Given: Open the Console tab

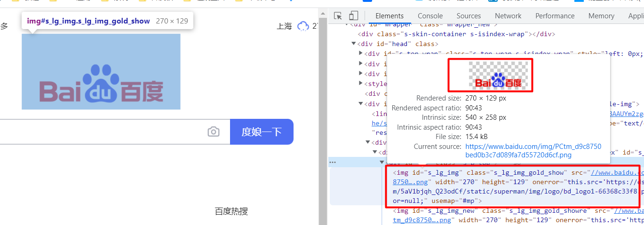Looking at the screenshot, I should coord(430,16).
